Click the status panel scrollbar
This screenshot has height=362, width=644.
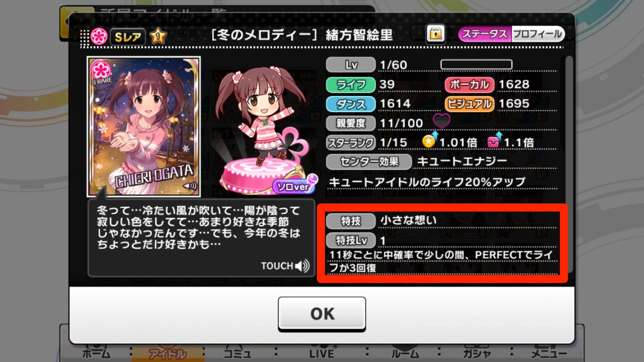pos(569,164)
